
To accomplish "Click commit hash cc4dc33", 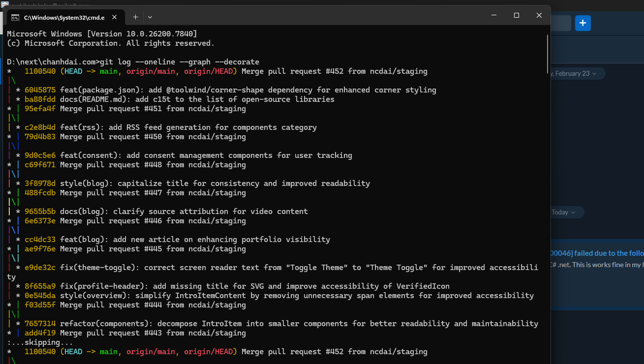I will coord(40,239).
